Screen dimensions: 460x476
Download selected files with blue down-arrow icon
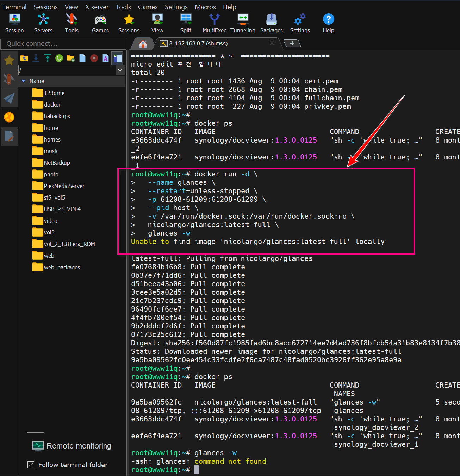tap(36, 58)
